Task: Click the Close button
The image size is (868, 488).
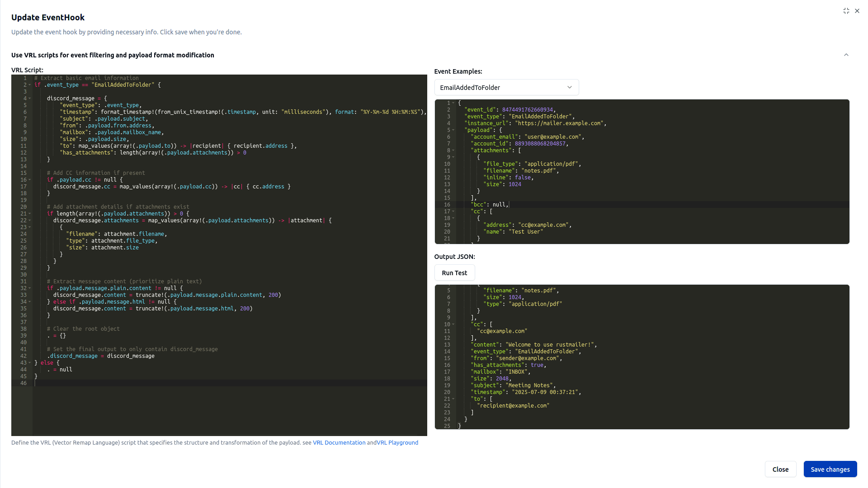Action: pyautogui.click(x=780, y=469)
